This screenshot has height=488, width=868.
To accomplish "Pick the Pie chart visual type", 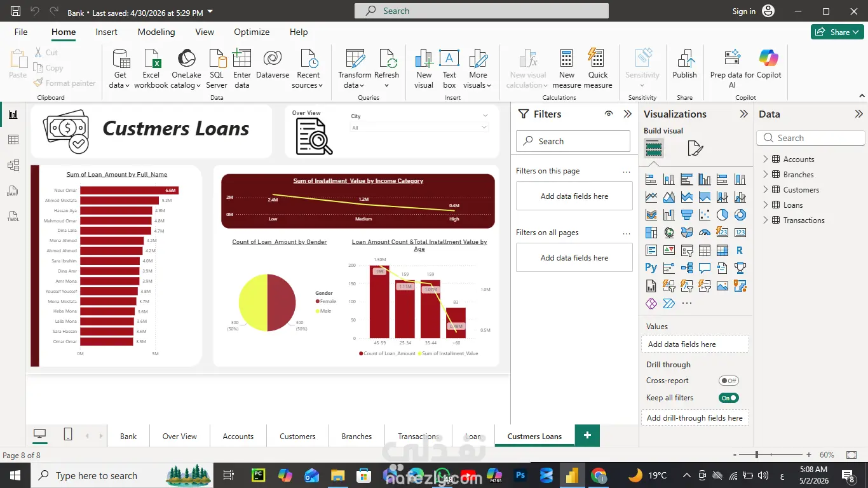I will pos(722,215).
